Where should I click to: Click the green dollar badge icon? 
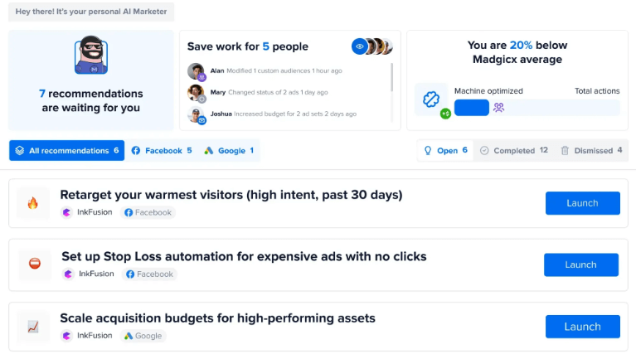446,114
